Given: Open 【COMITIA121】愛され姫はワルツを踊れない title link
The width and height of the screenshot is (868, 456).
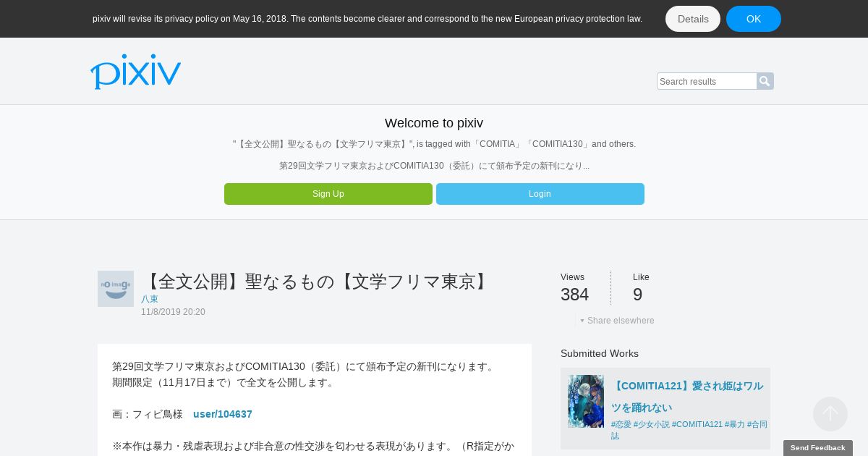Looking at the screenshot, I should [x=687, y=397].
